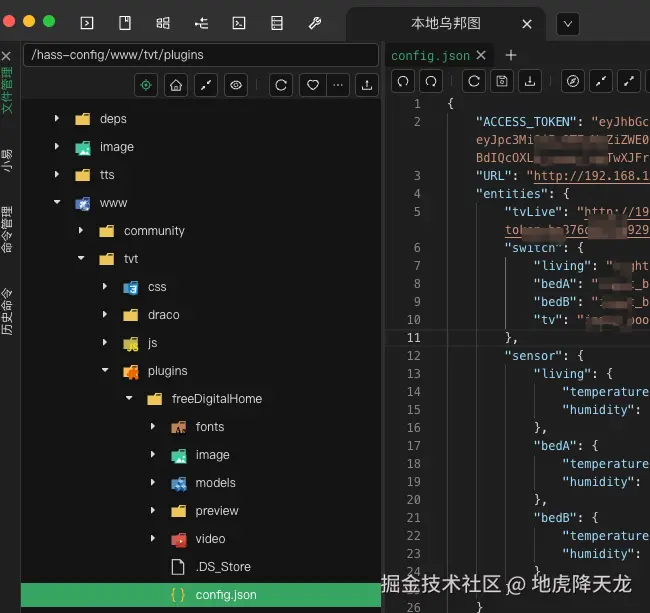
Task: Click the "ACCESS_TOKEN" key in editor
Action: (x=526, y=122)
